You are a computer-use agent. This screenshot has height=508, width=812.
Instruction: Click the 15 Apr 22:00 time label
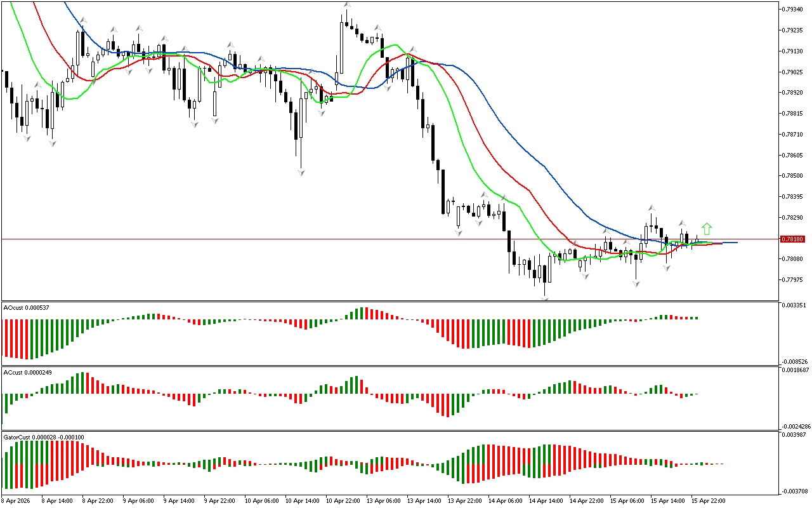click(708, 500)
